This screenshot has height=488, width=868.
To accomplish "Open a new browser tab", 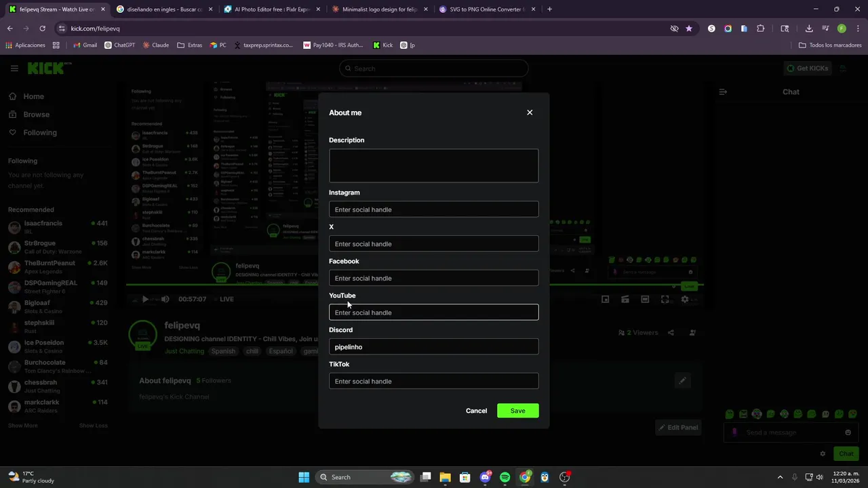I will pyautogui.click(x=549, y=9).
